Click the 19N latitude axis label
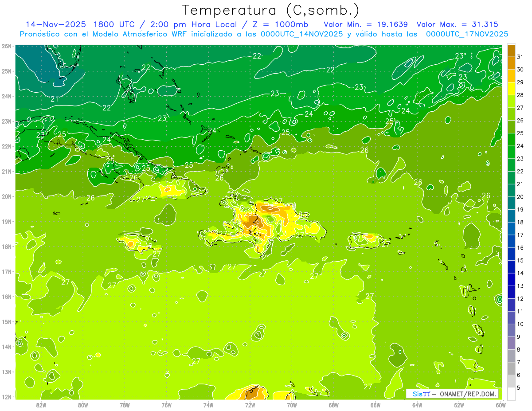Screen dimensions: 532x411 6,222
